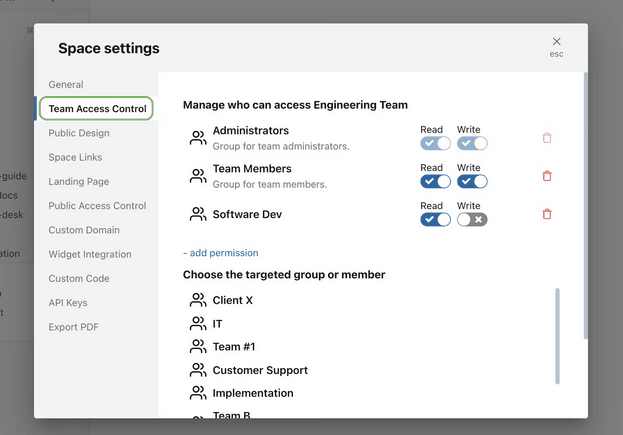Delete the Software Dev permission
This screenshot has height=435, width=623.
[546, 214]
